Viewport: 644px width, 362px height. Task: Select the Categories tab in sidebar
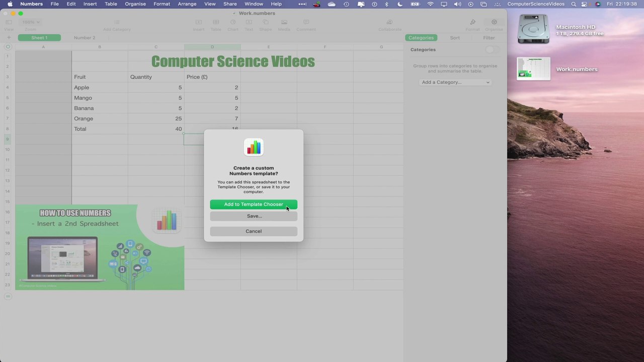(x=421, y=38)
